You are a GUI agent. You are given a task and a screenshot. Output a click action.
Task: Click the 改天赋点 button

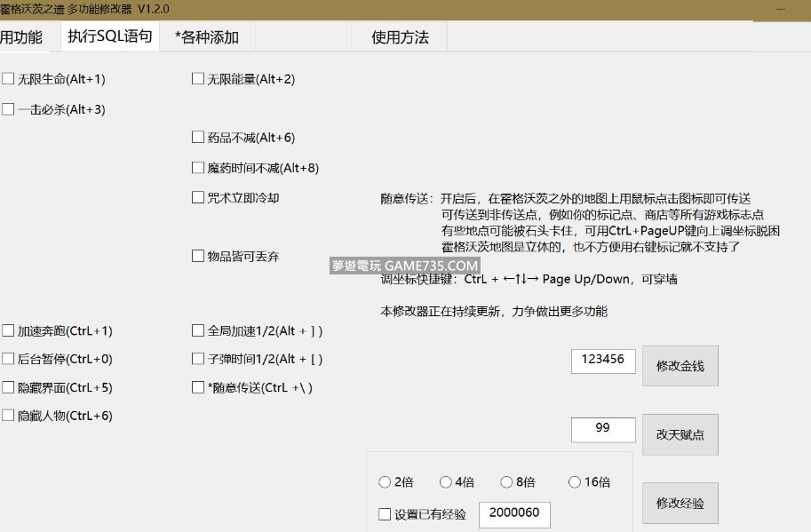pos(680,434)
